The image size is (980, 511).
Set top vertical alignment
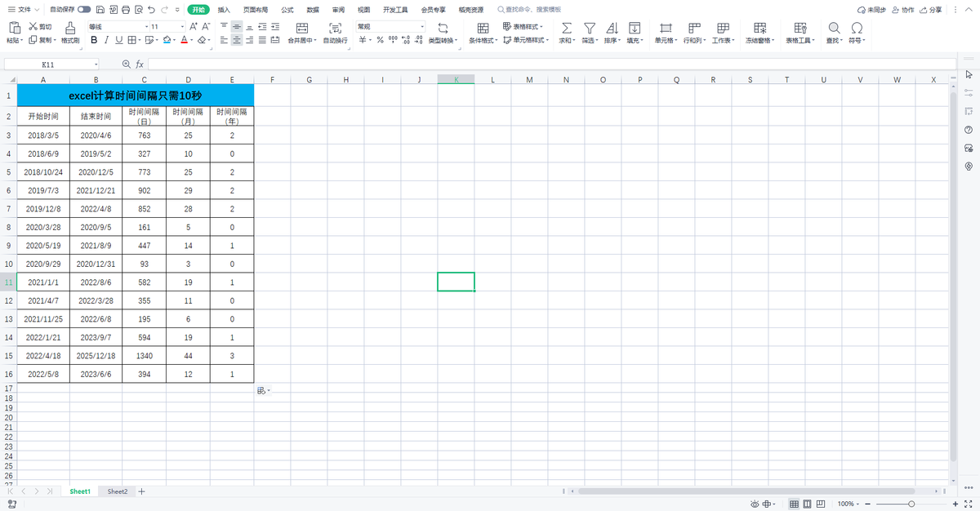[x=224, y=27]
